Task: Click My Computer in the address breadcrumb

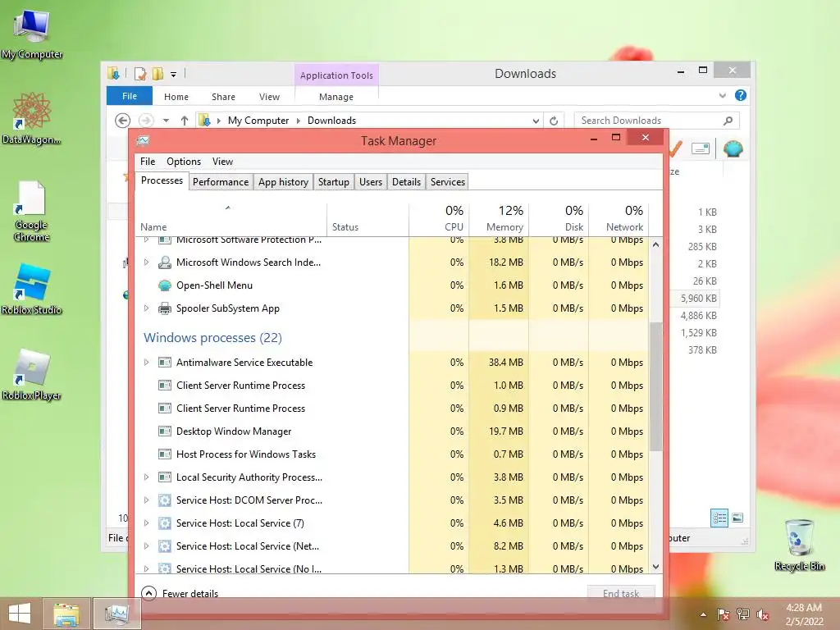Action: click(x=258, y=121)
